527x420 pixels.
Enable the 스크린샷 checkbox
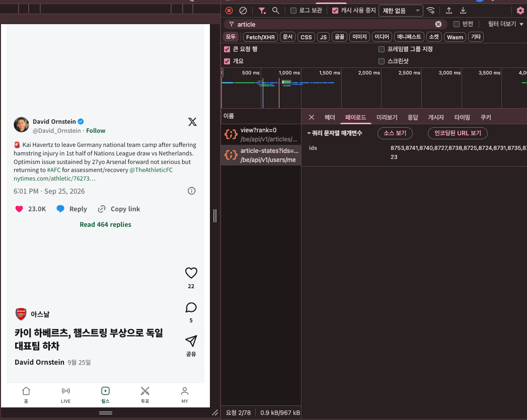pos(382,61)
